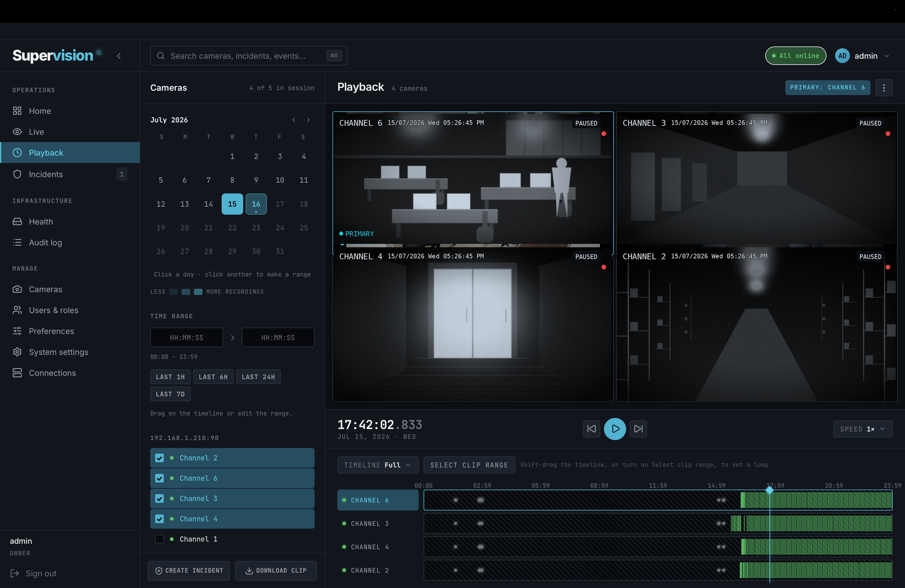Apply the Last 1H time range
905x588 pixels.
point(170,377)
